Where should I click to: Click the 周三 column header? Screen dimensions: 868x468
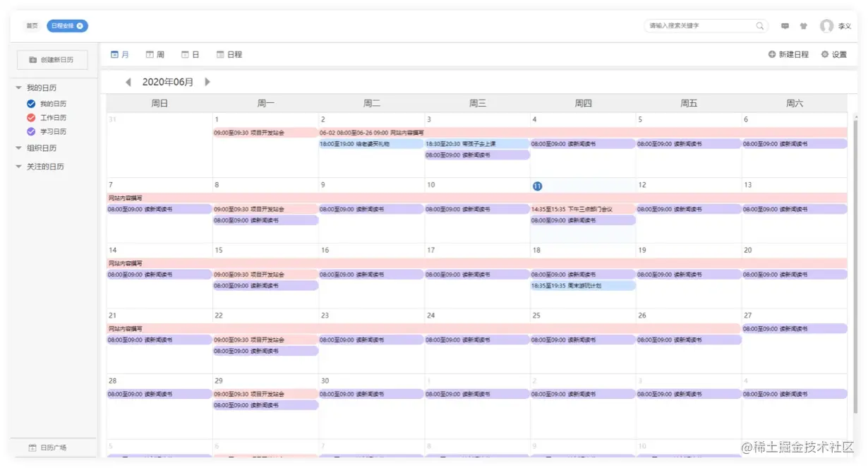477,103
